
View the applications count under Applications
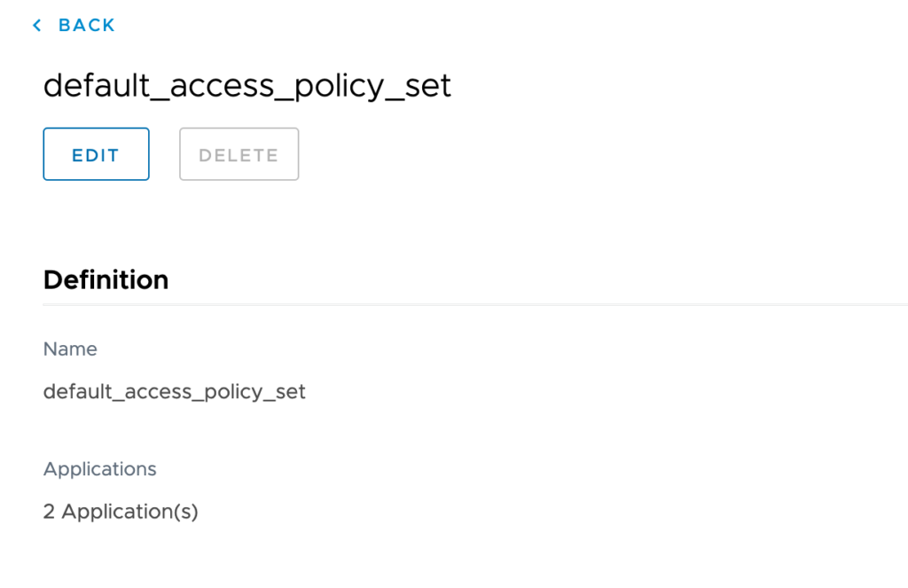(121, 512)
